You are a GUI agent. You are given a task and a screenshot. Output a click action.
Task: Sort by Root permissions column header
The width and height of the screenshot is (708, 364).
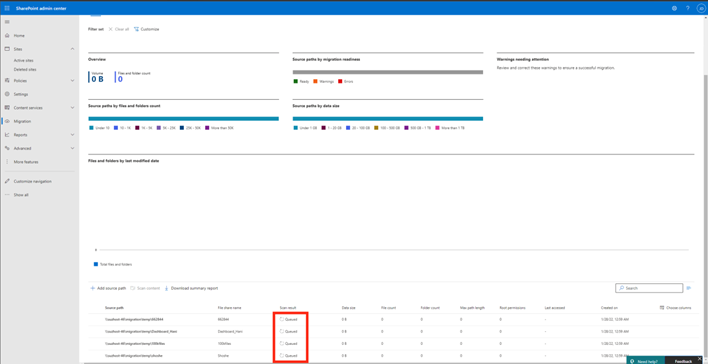pyautogui.click(x=512, y=308)
